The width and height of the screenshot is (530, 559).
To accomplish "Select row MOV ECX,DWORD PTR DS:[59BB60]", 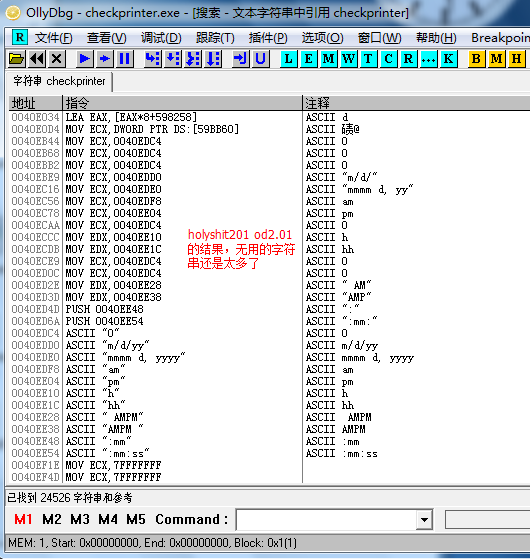I will [269, 129].
